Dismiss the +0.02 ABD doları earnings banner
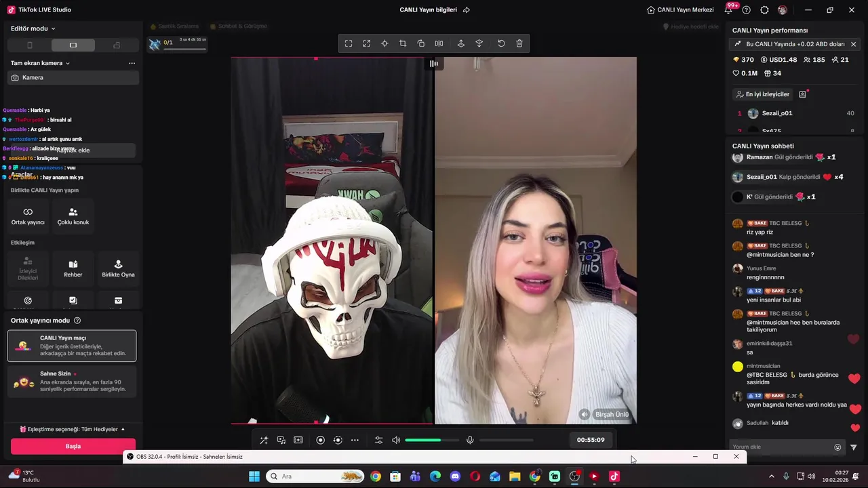868x488 pixels. [x=853, y=44]
